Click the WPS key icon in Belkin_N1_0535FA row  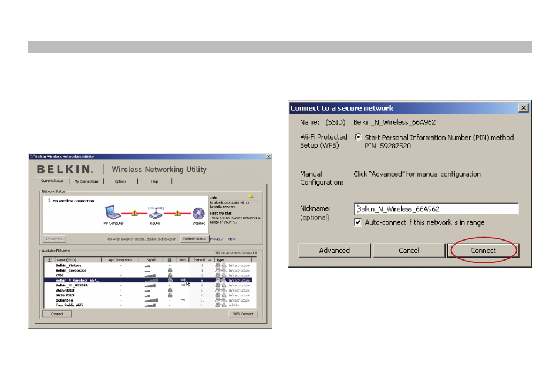point(183,285)
